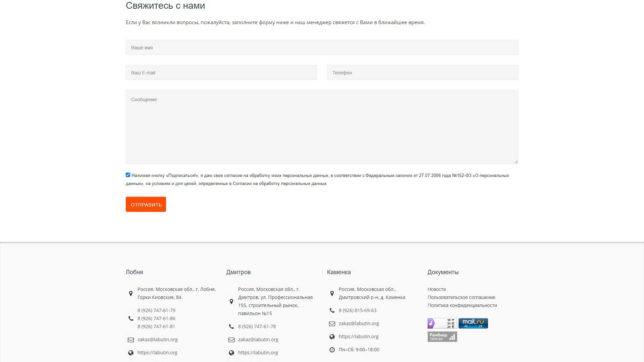Click the clock icon next to Пн–Сб hours
Viewport: 644px width, 362px height.
(332, 350)
